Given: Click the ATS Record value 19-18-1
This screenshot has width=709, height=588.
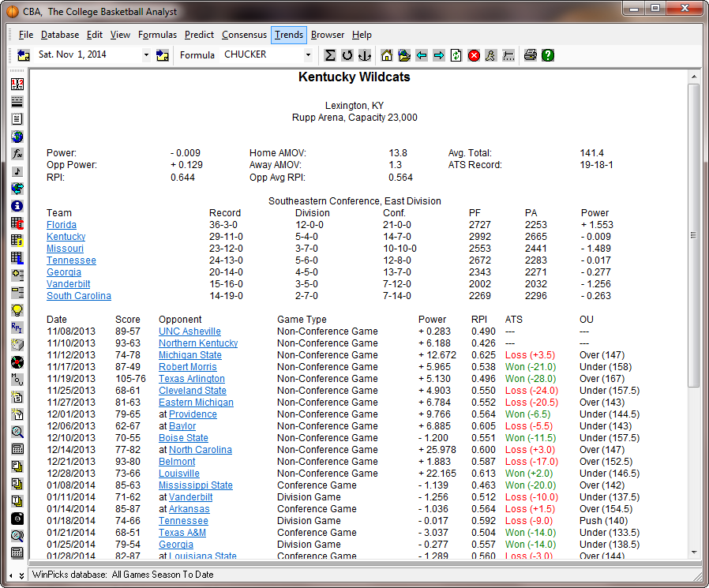Looking at the screenshot, I should [596, 165].
